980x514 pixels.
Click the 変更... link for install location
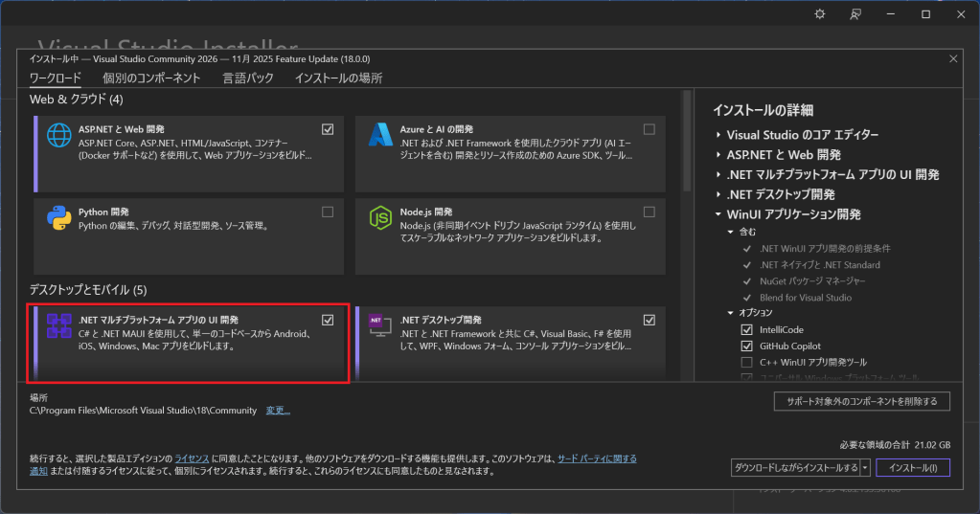pos(277,411)
